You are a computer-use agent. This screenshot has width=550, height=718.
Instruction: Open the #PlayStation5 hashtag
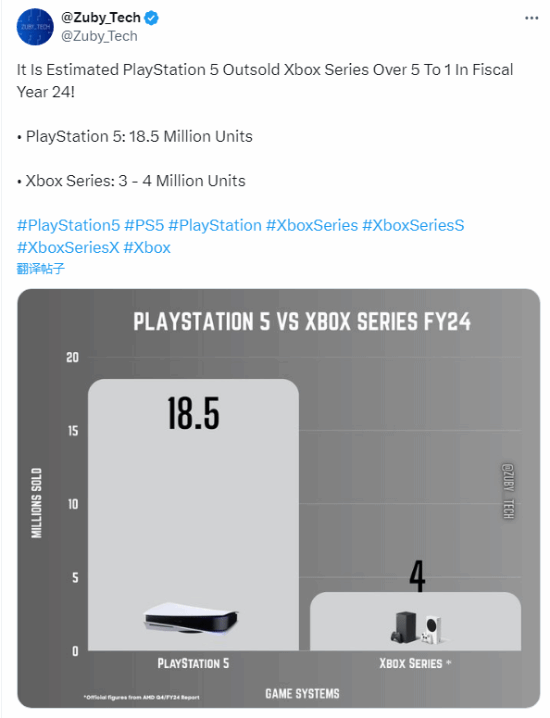pos(68,225)
